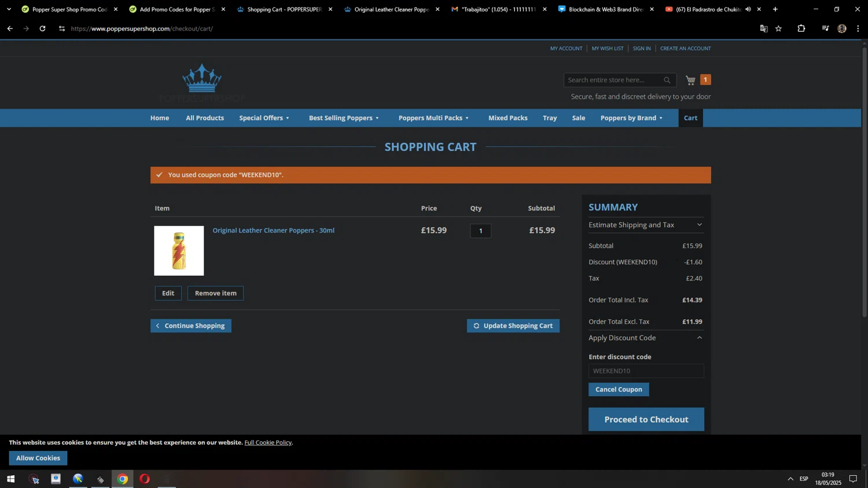This screenshot has height=488, width=868.
Task: Open Full Cookie Policy link
Action: point(268,442)
